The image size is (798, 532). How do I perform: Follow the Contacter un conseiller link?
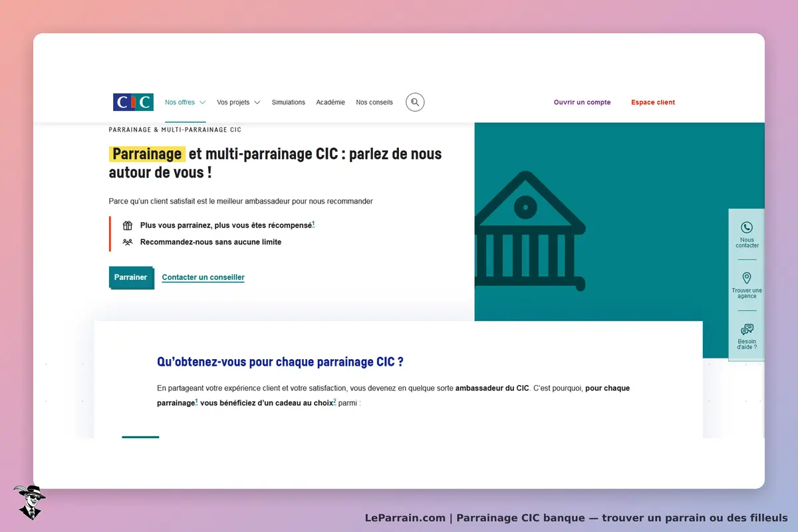pyautogui.click(x=203, y=277)
